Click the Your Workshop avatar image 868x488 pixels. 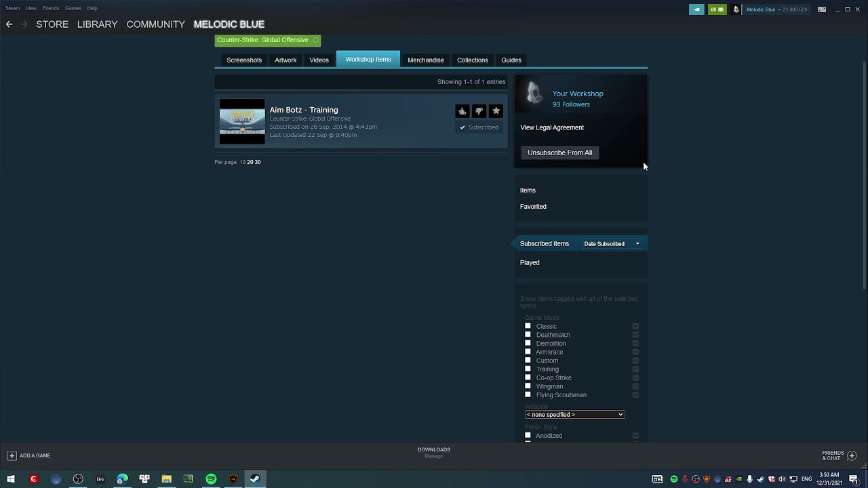(534, 93)
